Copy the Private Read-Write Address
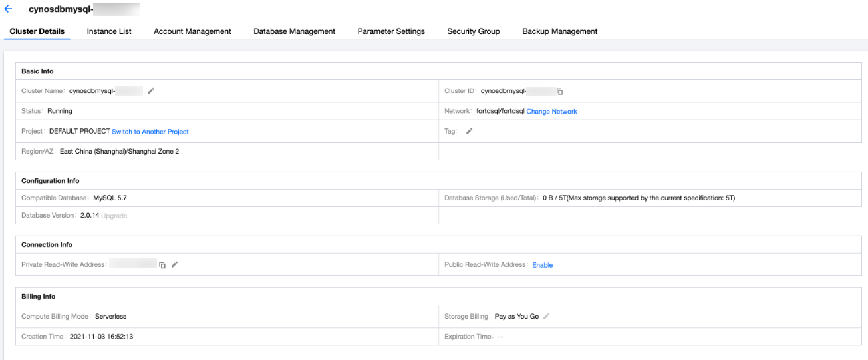This screenshot has height=360, width=868. 162,265
